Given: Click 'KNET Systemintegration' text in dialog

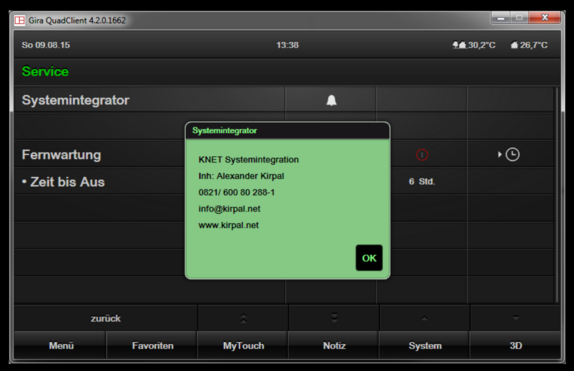Looking at the screenshot, I should [249, 159].
